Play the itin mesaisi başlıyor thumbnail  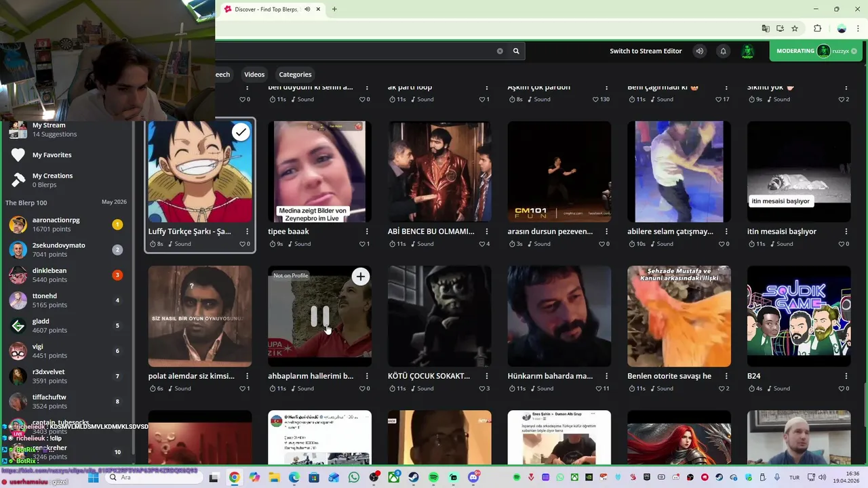(x=799, y=171)
